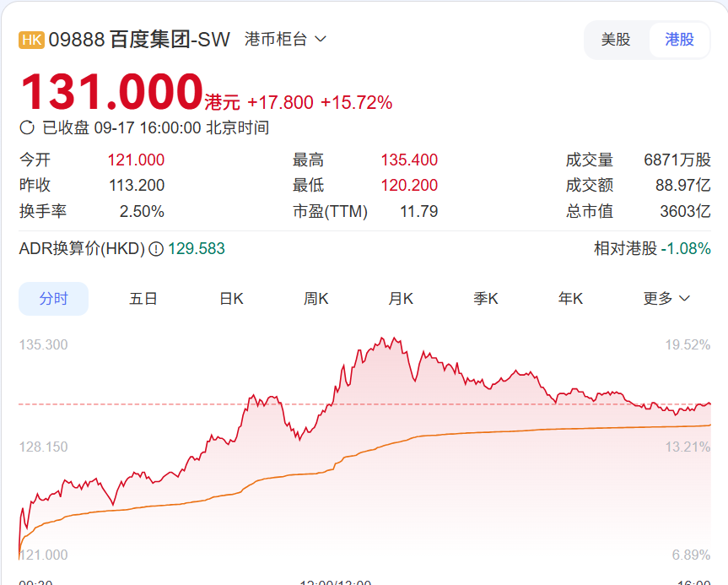
Task: Select the 日K chart tab
Action: pos(231,298)
